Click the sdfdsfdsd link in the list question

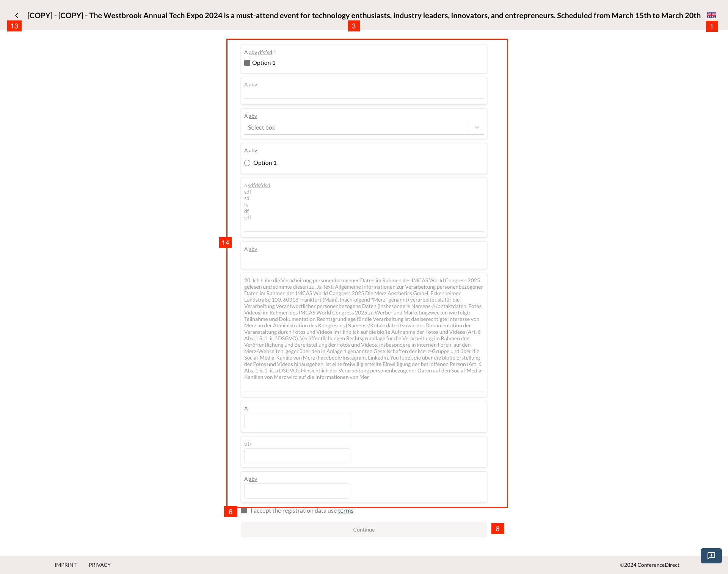click(259, 185)
